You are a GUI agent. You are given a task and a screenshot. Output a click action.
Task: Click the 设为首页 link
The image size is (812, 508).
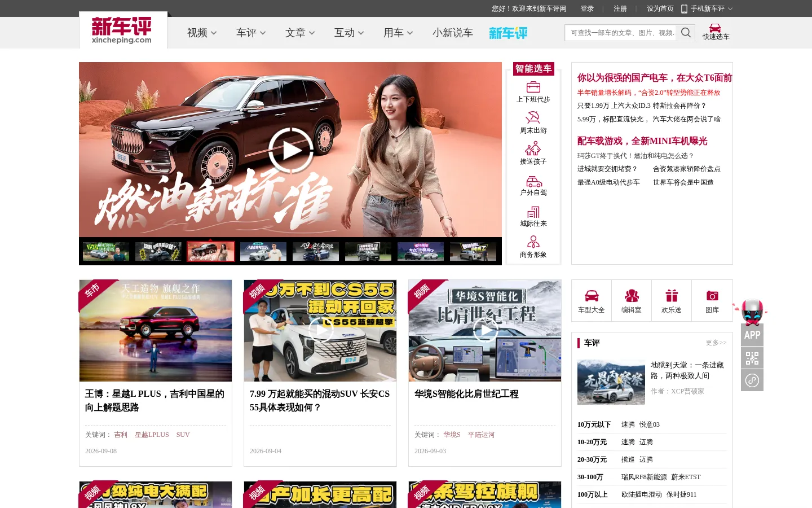pos(660,8)
